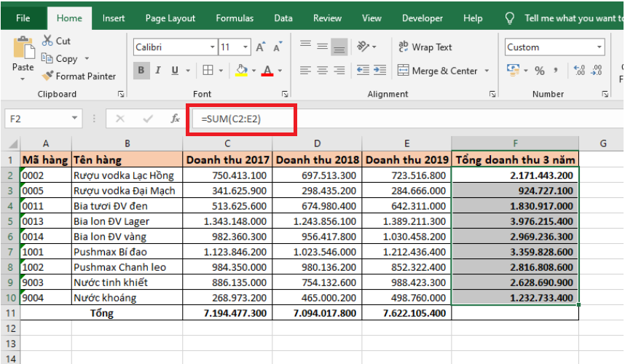Screen dimensions: 625x364
Task: Expand the Custom number format dropdown
Action: tap(599, 47)
